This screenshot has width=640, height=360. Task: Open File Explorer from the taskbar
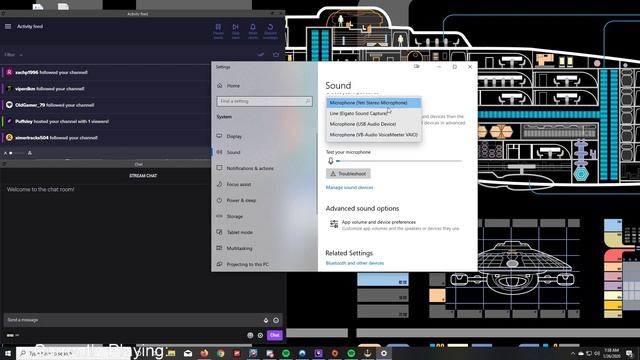click(x=171, y=353)
